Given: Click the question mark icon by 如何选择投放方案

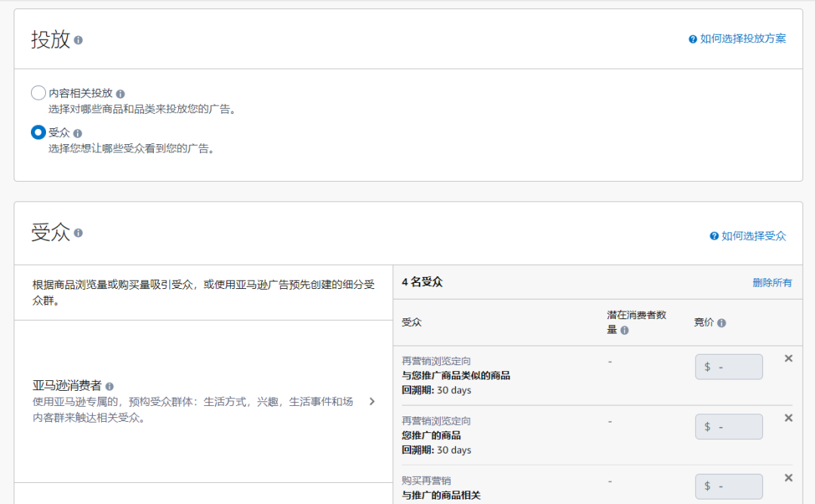Looking at the screenshot, I should (692, 39).
